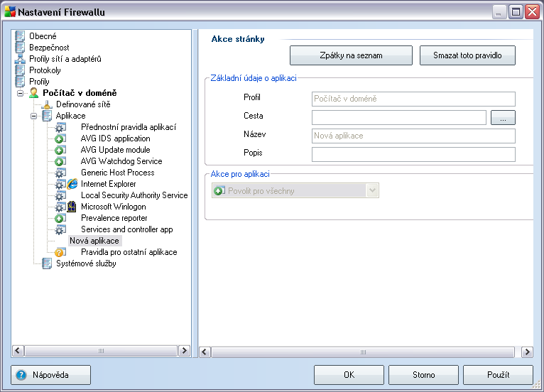The image size is (544, 392).
Task: Select Local Security Authority Service rule
Action: [x=134, y=195]
